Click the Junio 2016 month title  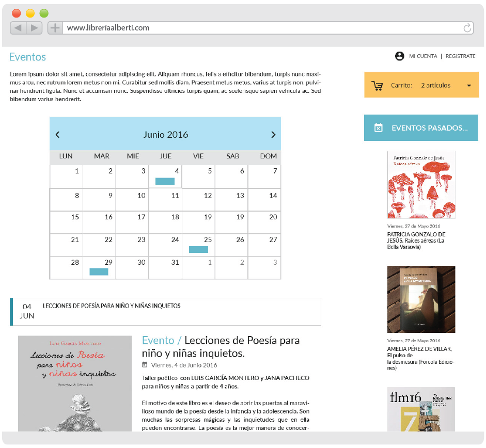[x=165, y=135]
